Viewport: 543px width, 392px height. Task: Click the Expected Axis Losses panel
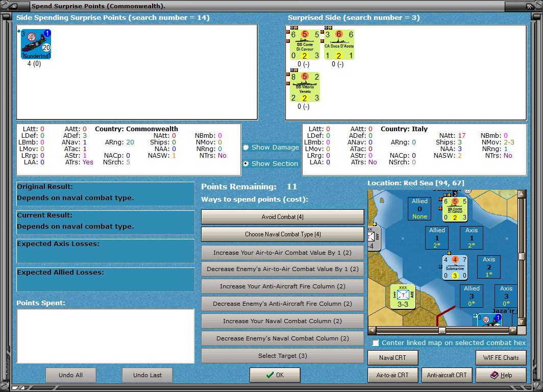click(x=106, y=251)
